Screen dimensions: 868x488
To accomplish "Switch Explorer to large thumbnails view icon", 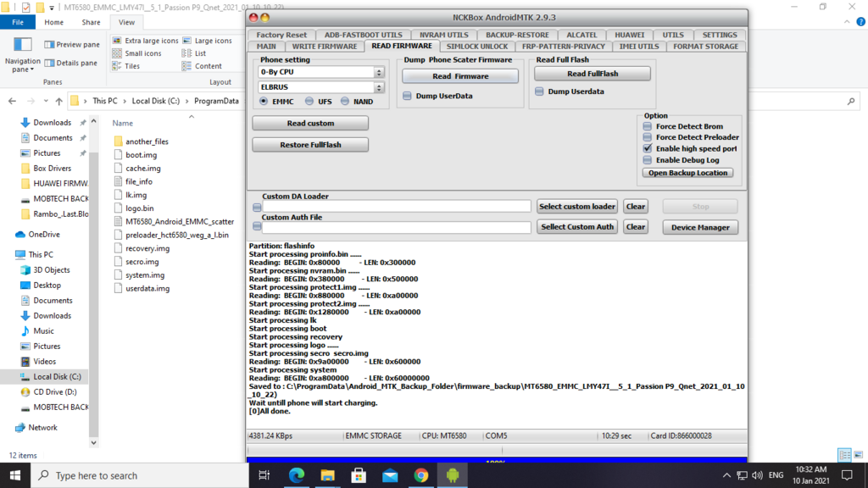I will [x=858, y=455].
